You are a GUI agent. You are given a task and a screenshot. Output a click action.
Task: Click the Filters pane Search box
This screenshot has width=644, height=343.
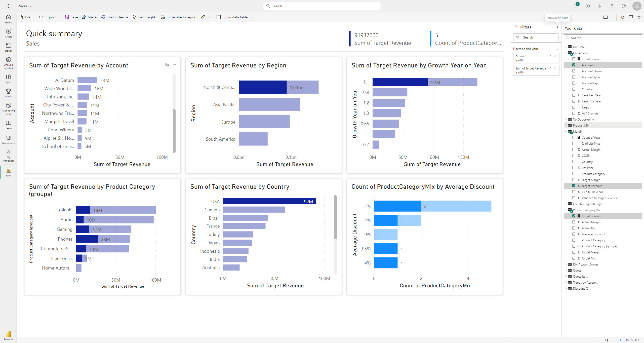536,37
